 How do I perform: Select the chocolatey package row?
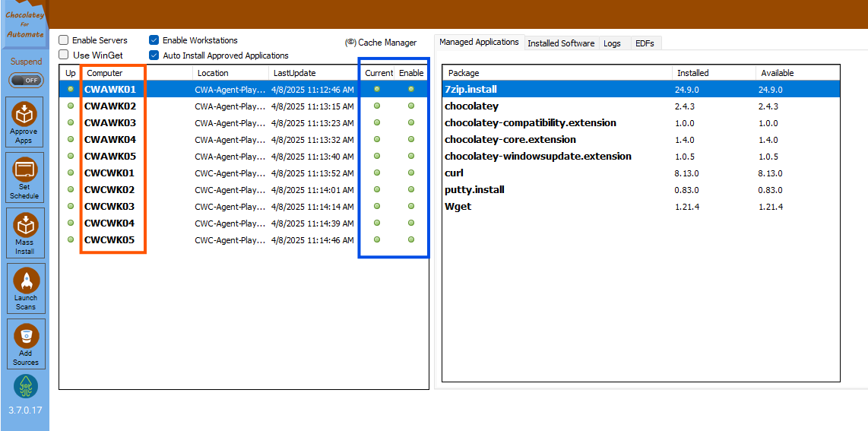[641, 106]
